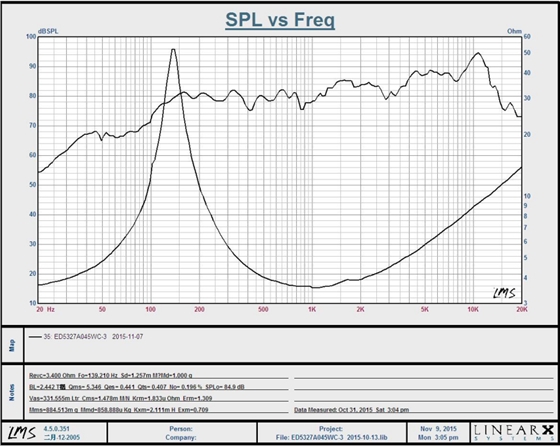The image size is (560, 446).
Task: Click the Ohm axis unit label
Action: [x=514, y=31]
